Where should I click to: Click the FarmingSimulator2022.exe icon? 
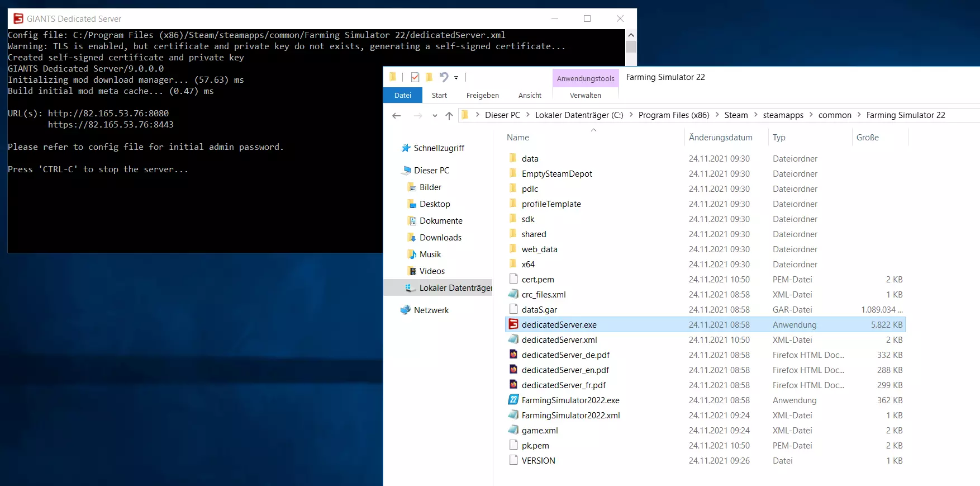point(513,400)
